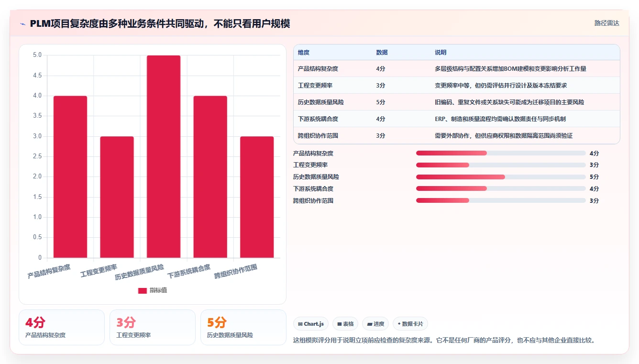Screen dimensions: 639x364
Task: Click the 历史数据质量风险 x-axis label
Action: [139, 272]
